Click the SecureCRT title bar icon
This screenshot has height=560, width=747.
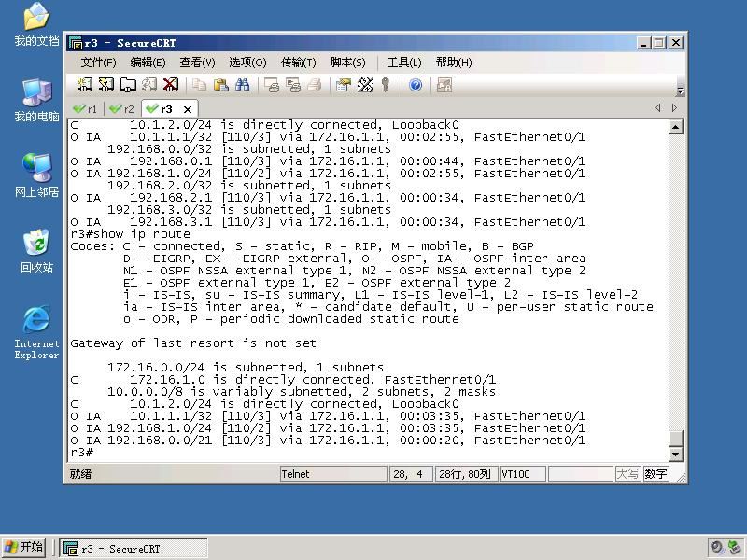[76, 43]
